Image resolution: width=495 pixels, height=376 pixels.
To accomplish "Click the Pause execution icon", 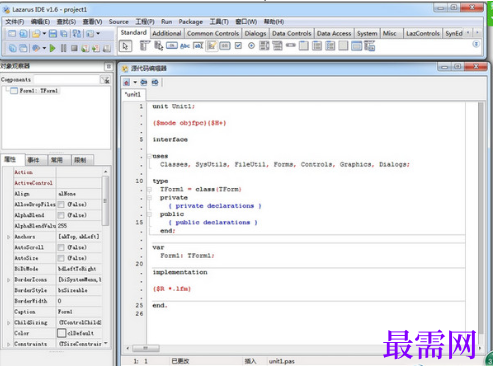I will (x=63, y=48).
